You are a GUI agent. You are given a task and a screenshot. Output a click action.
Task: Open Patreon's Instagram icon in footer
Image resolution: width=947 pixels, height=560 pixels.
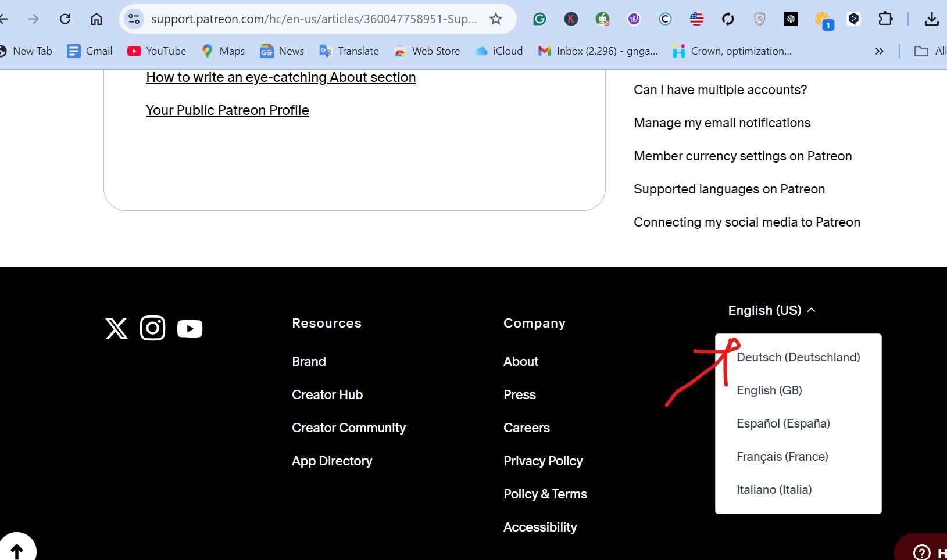pos(153,328)
